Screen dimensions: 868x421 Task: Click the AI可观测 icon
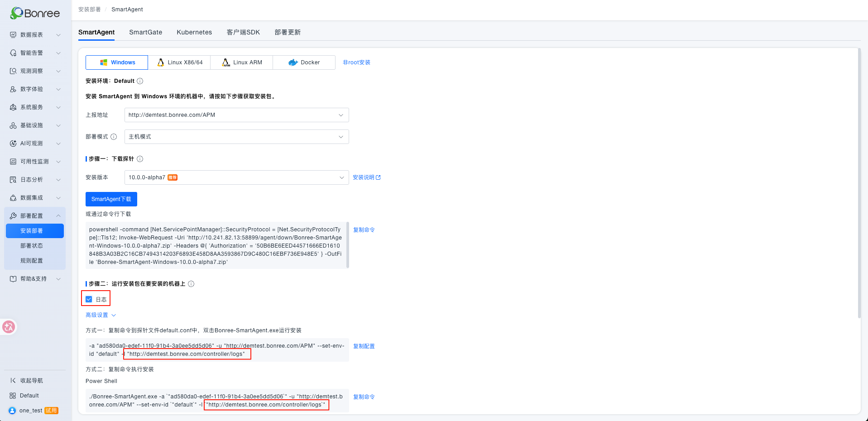(x=13, y=144)
